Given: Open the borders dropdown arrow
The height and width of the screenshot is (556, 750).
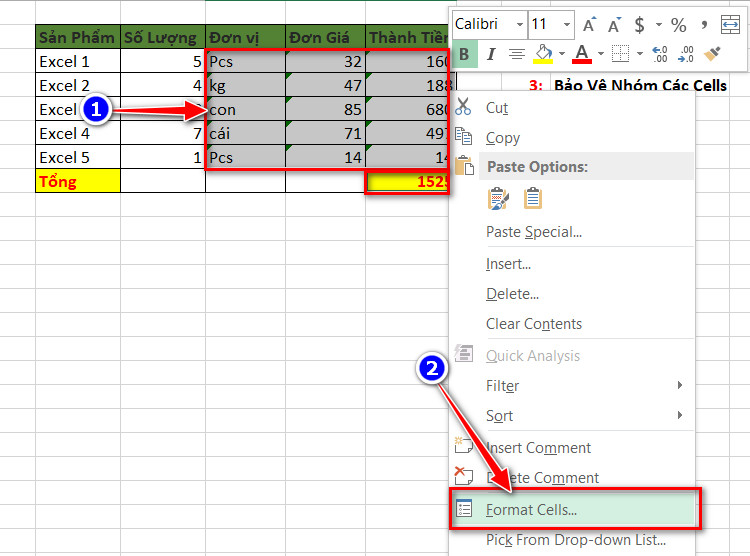Looking at the screenshot, I should (x=640, y=54).
